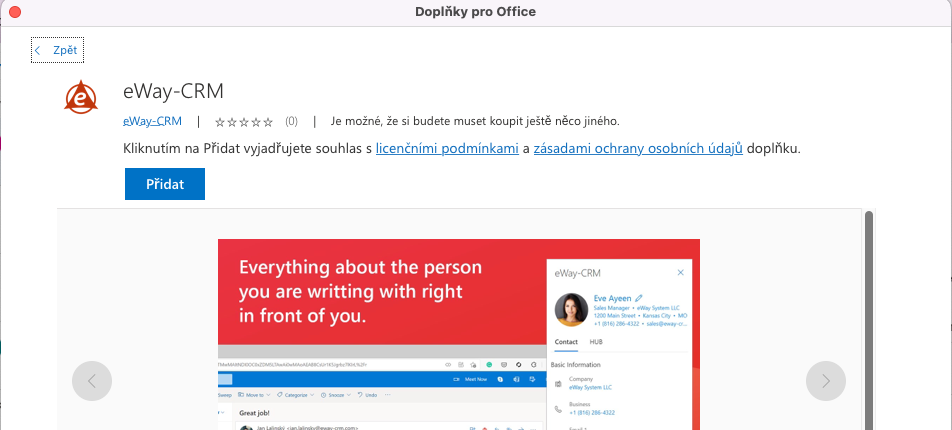Viewport: 952px width, 430px height.
Task: Close the eWay-CRM panel in screenshot
Action: 681,273
